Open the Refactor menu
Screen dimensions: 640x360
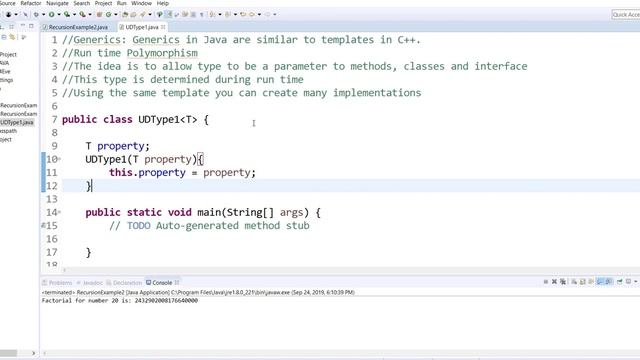point(31,3)
